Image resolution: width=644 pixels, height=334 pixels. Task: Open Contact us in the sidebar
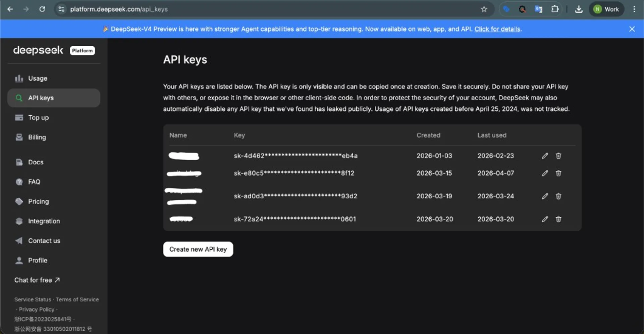coord(54,241)
